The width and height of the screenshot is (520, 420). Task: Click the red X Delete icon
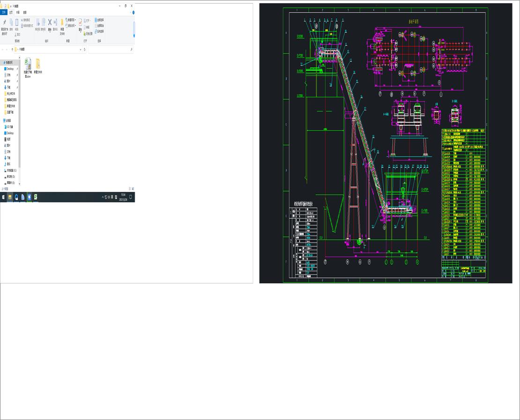pos(50,22)
